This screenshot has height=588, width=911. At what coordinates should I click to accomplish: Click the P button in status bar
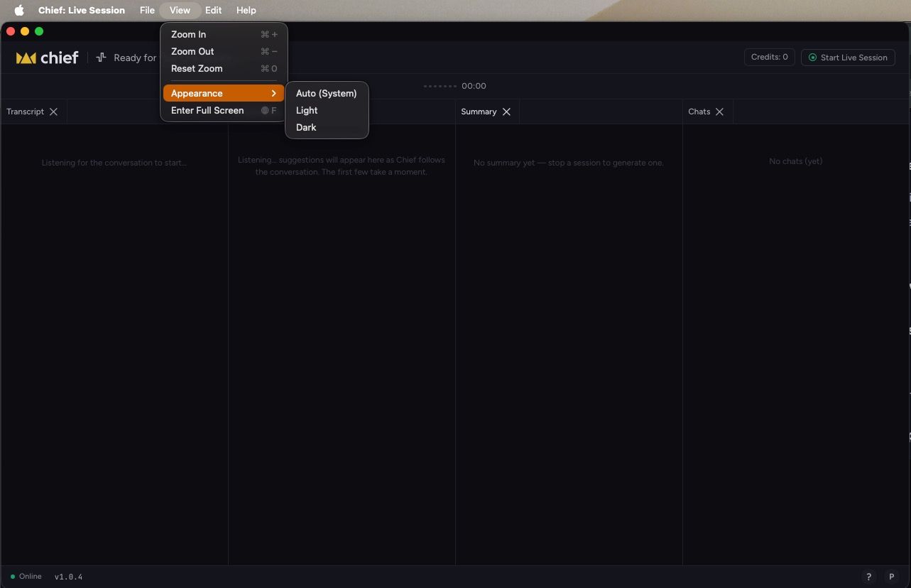(891, 577)
